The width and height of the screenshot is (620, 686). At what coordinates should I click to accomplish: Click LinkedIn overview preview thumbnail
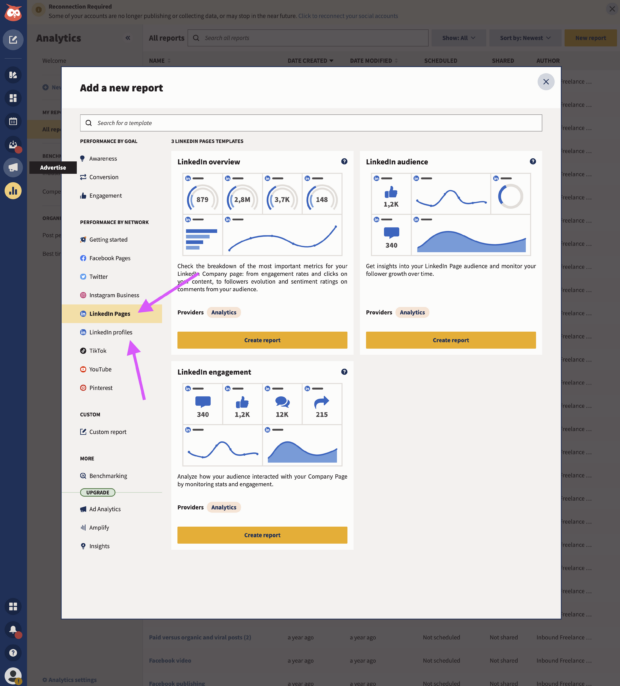point(262,214)
